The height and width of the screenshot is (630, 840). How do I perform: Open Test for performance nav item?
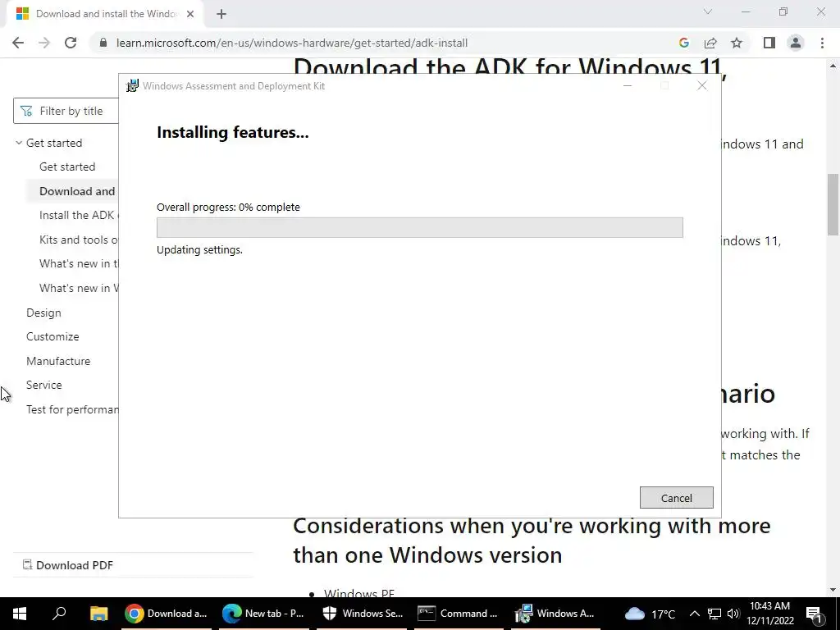[72, 409]
